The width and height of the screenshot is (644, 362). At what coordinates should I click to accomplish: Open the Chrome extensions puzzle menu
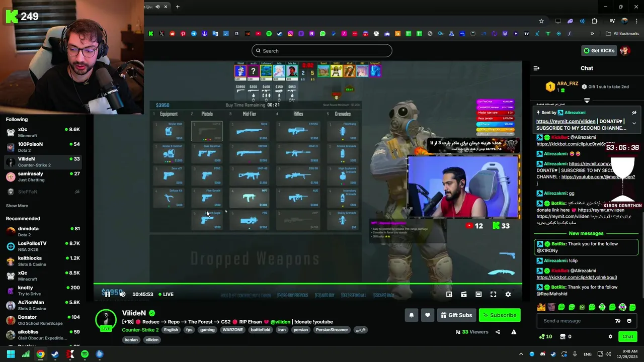coord(595,21)
